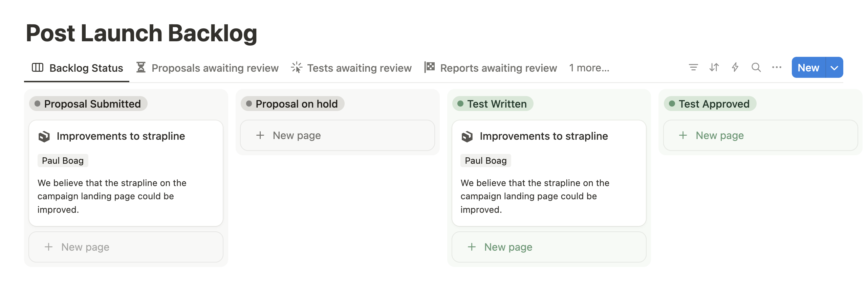868x295 pixels.
Task: Open the filter options icon
Action: click(x=693, y=67)
